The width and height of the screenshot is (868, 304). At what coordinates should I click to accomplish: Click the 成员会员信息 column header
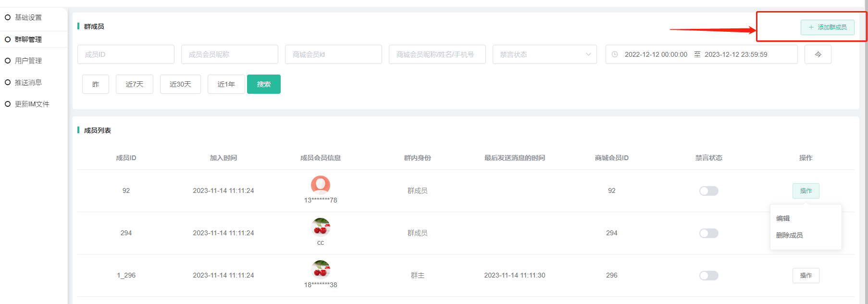[321, 158]
